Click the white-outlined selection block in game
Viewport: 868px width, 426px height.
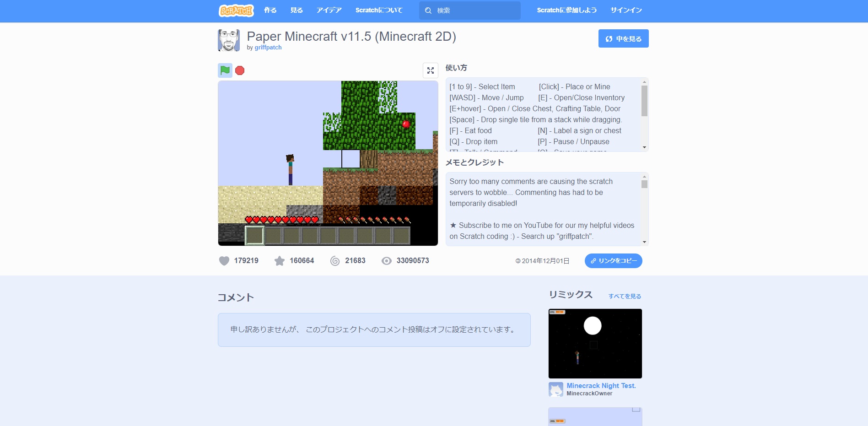[x=351, y=159]
